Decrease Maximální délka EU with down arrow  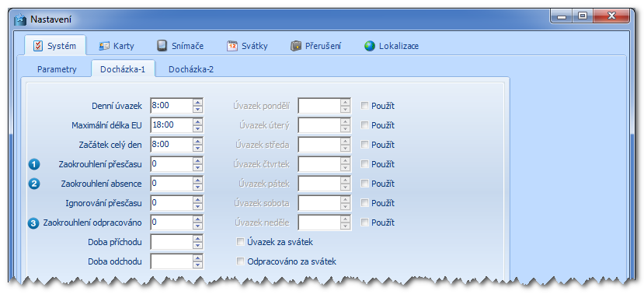pyautogui.click(x=198, y=128)
